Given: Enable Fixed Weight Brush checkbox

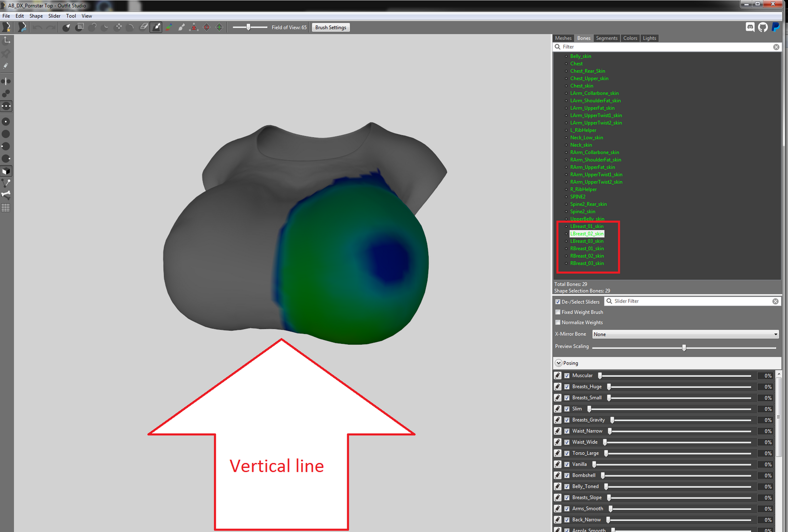Looking at the screenshot, I should 558,312.
